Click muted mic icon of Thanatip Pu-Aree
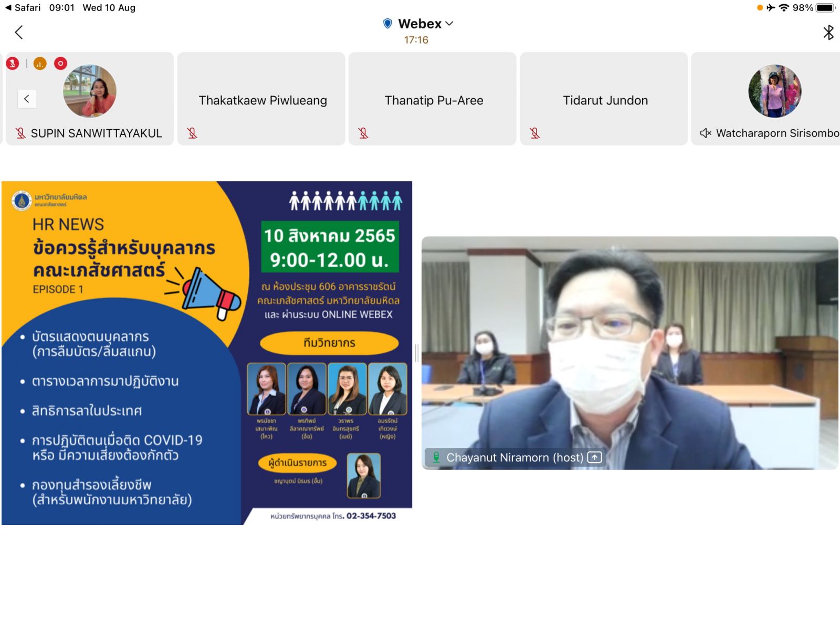Viewport: 840px width, 630px height. click(363, 133)
